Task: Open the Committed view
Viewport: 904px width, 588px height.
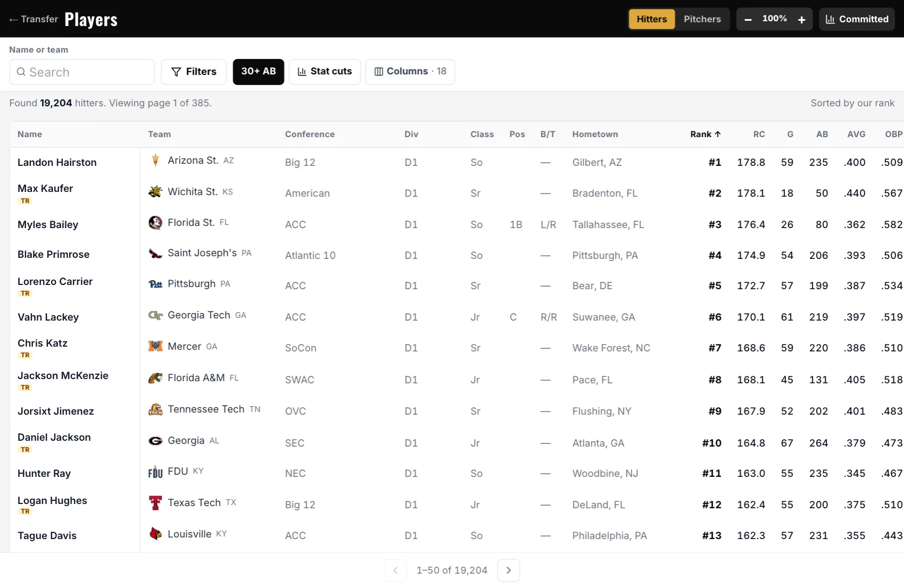Action: click(857, 19)
